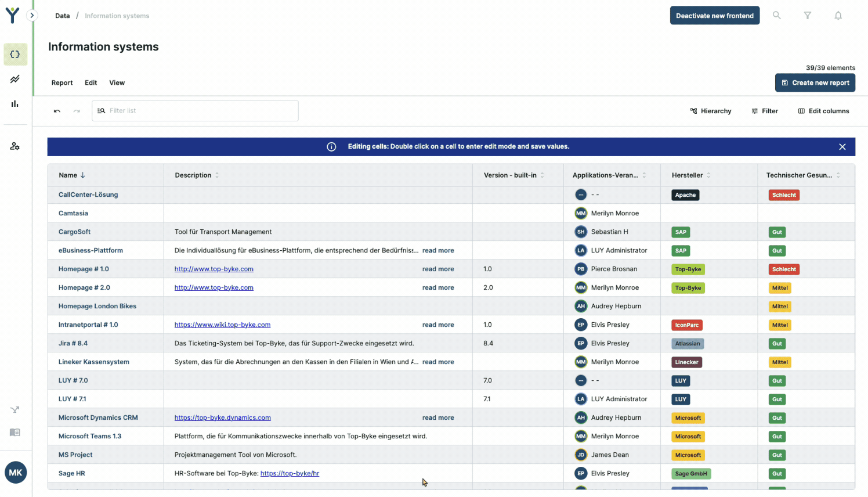Image resolution: width=868 pixels, height=497 pixels.
Task: Open the notifications bell
Action: pos(838,16)
